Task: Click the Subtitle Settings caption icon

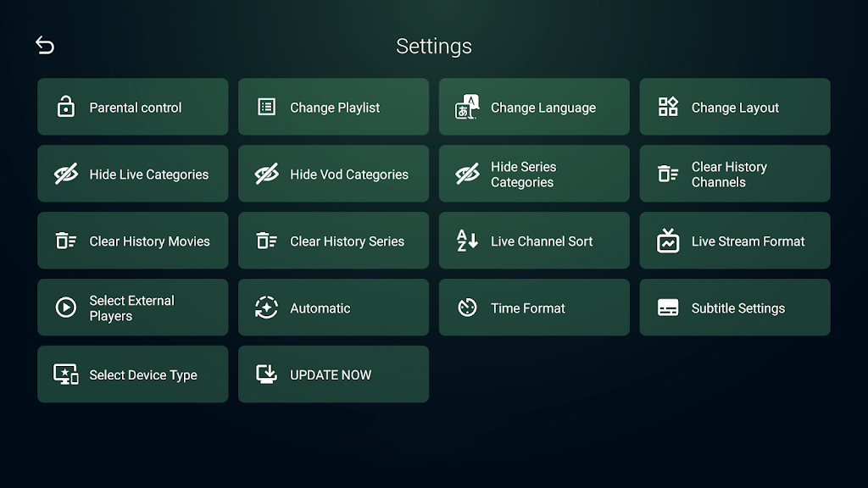Action: pos(668,308)
